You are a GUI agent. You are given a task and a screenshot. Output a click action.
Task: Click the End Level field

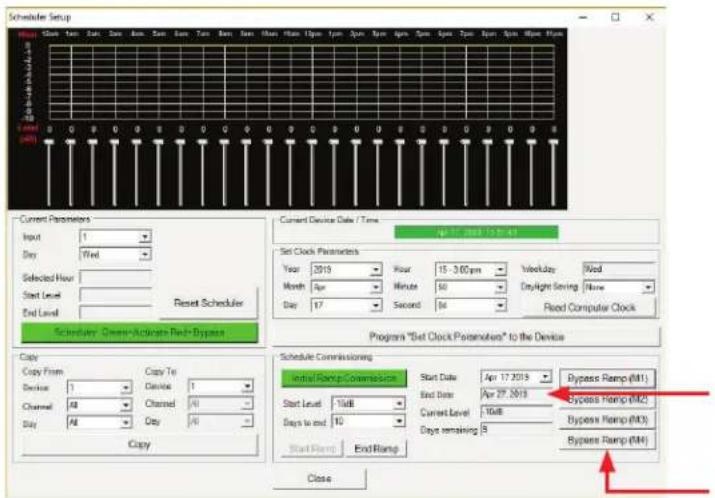pos(115,313)
